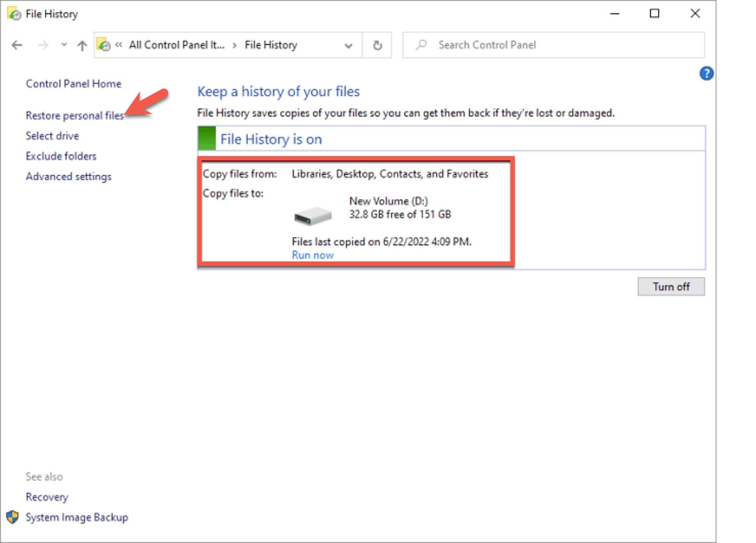Click the Search Control Panel field
Screen dimensions: 756x543
[553, 45]
